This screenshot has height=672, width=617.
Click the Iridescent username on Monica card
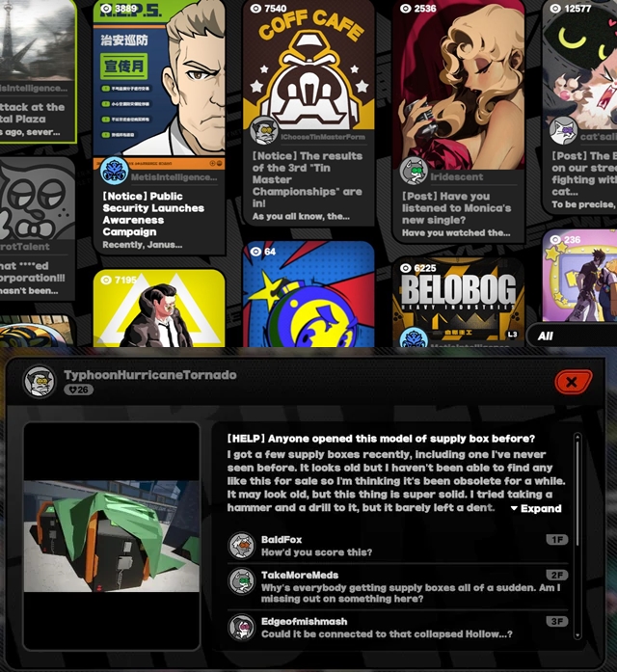pyautogui.click(x=456, y=177)
